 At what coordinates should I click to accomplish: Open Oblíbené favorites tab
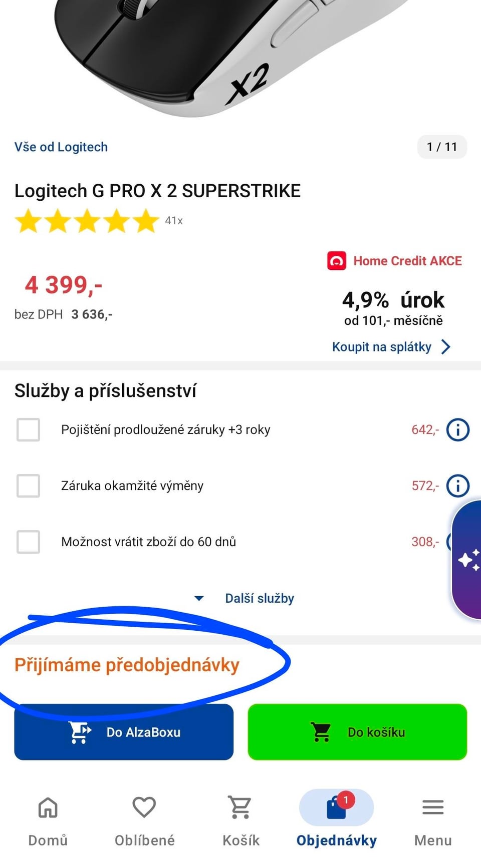coord(144,819)
